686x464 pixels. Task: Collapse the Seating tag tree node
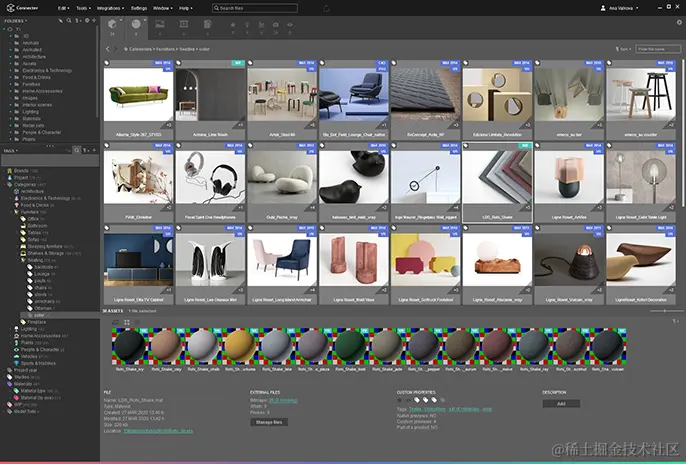[16, 259]
